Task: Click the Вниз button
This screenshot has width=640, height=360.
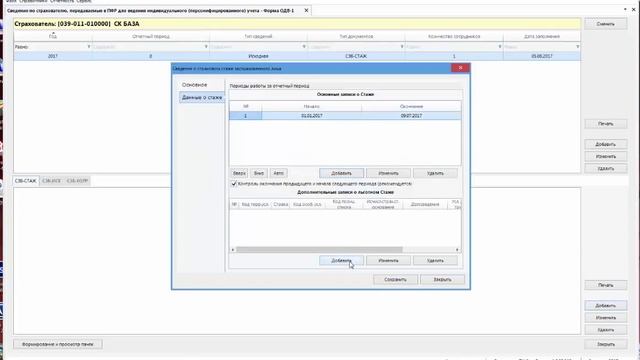Action: click(x=259, y=173)
